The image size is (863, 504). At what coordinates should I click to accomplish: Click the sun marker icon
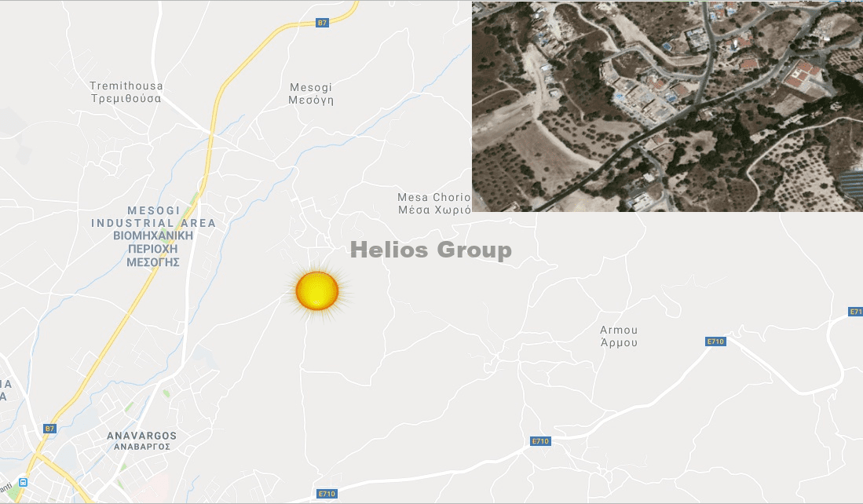317,290
